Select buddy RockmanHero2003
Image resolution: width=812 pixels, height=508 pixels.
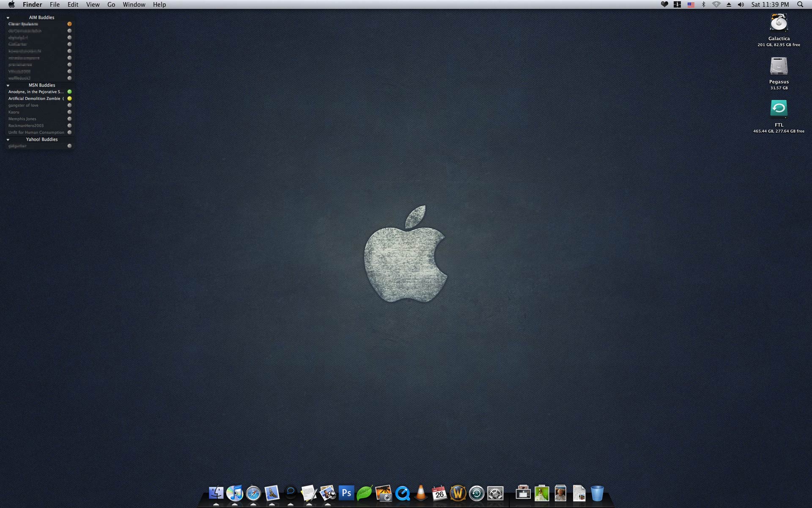tap(40, 126)
